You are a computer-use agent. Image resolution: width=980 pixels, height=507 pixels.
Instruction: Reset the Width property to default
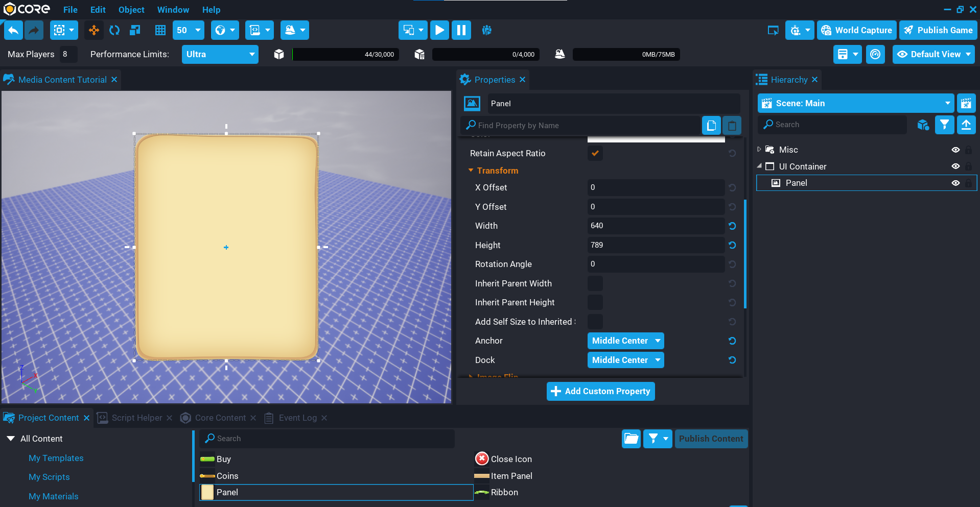[732, 226]
